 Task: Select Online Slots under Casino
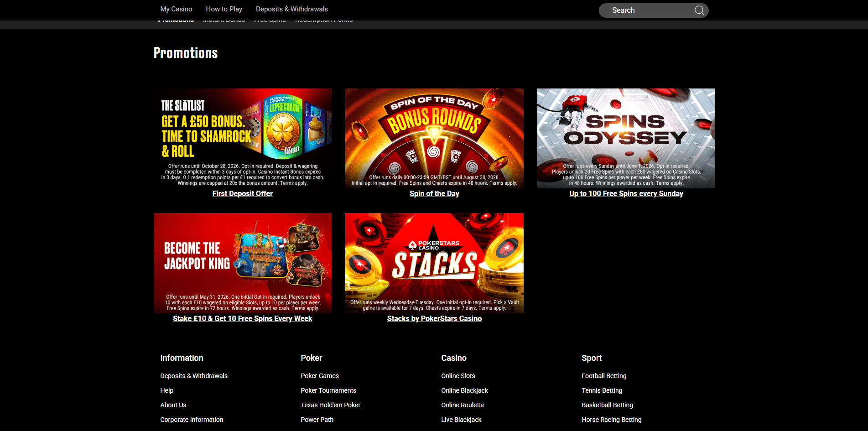(458, 376)
